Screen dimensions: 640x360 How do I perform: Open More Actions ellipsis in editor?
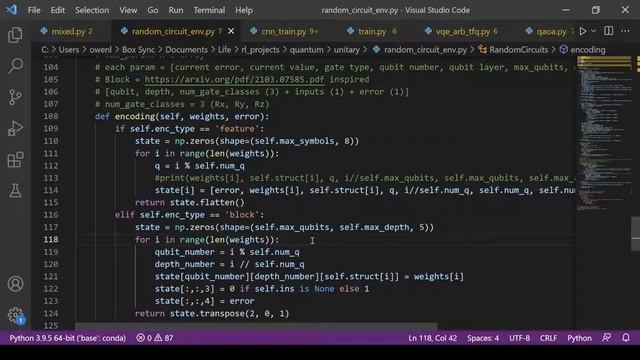tap(625, 31)
